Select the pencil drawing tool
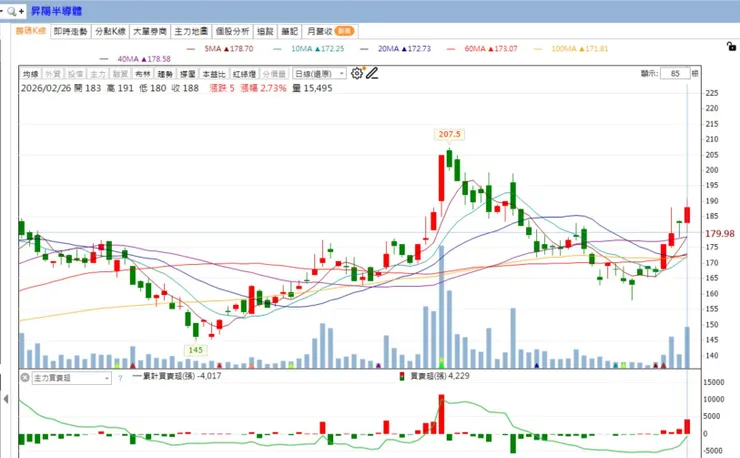The image size is (740, 458). click(372, 73)
